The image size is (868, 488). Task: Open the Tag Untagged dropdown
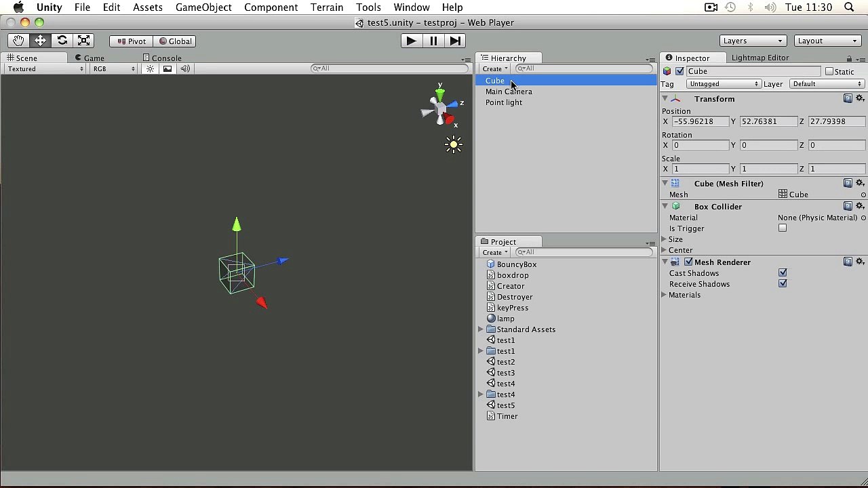(723, 84)
